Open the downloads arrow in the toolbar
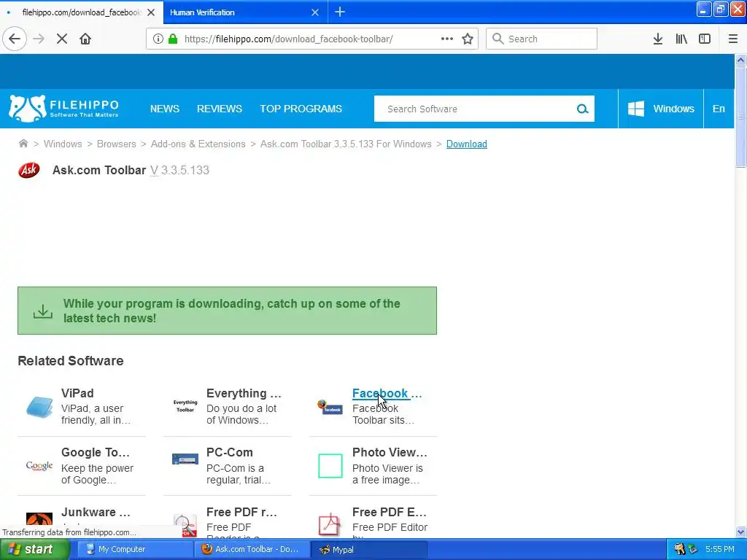Viewport: 747px width, 560px height. [x=658, y=39]
